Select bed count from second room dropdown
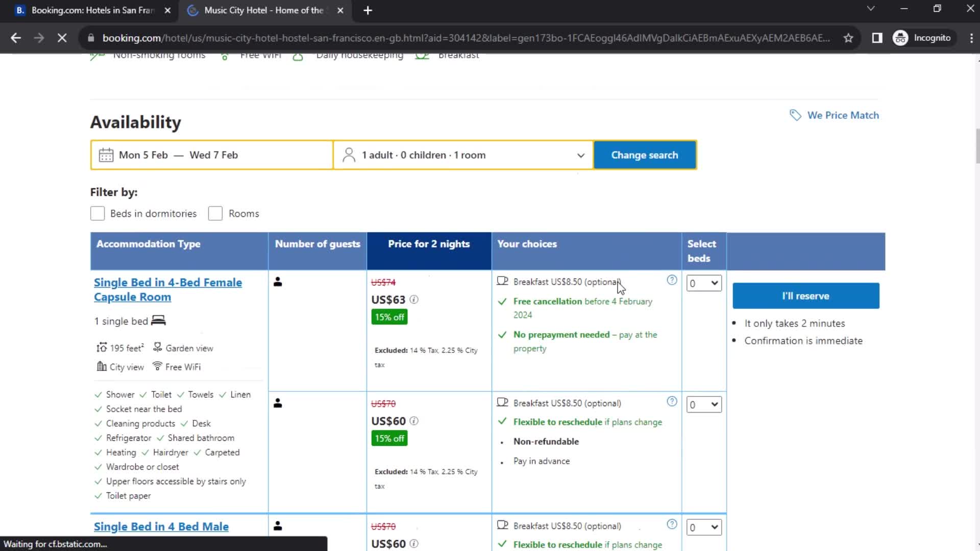980x551 pixels. [703, 405]
